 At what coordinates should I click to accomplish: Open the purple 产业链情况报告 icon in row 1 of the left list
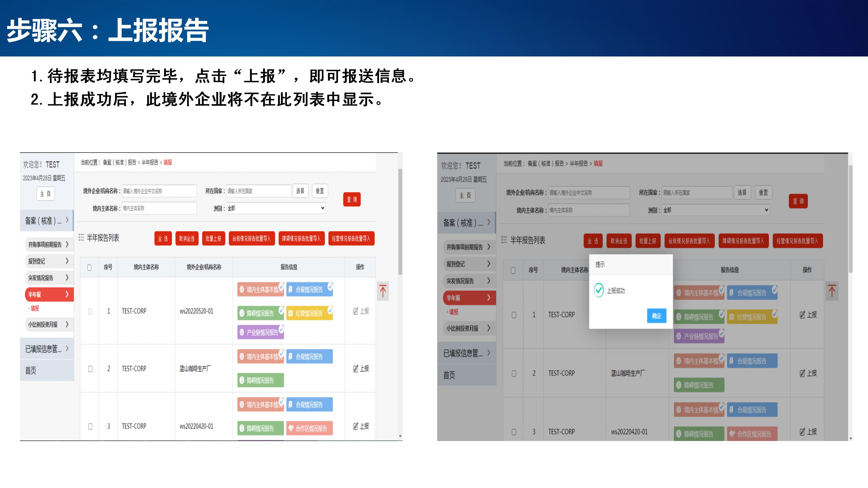260,332
